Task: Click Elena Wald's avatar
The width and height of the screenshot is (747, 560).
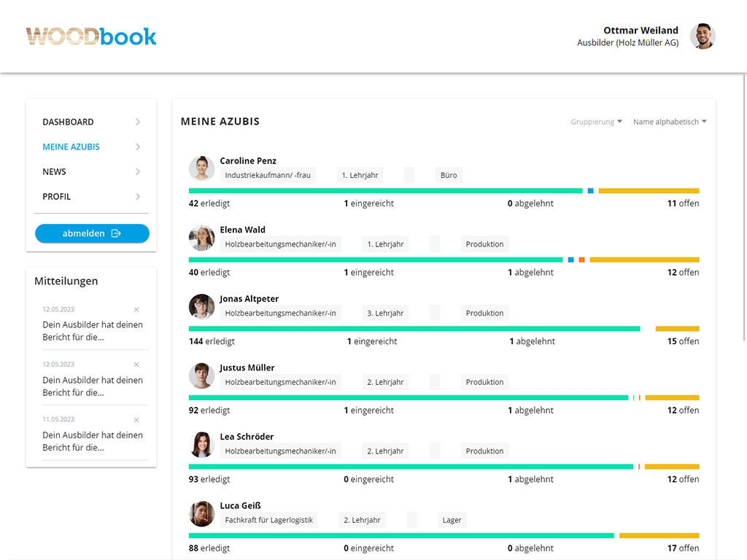Action: 201,238
